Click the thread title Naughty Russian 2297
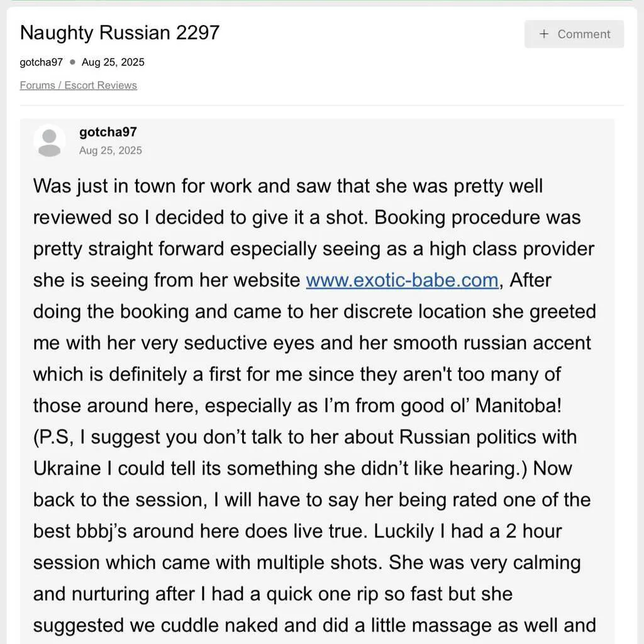644x644 pixels. click(x=119, y=33)
